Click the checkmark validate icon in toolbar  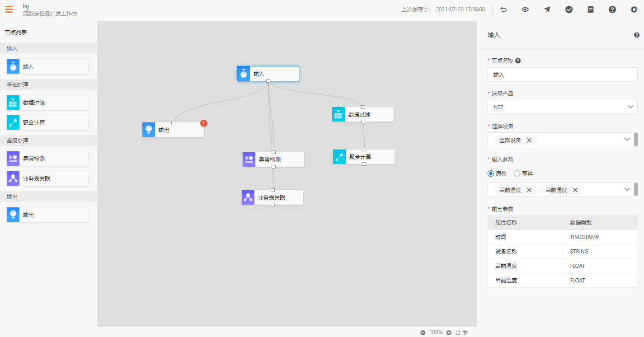pos(569,9)
